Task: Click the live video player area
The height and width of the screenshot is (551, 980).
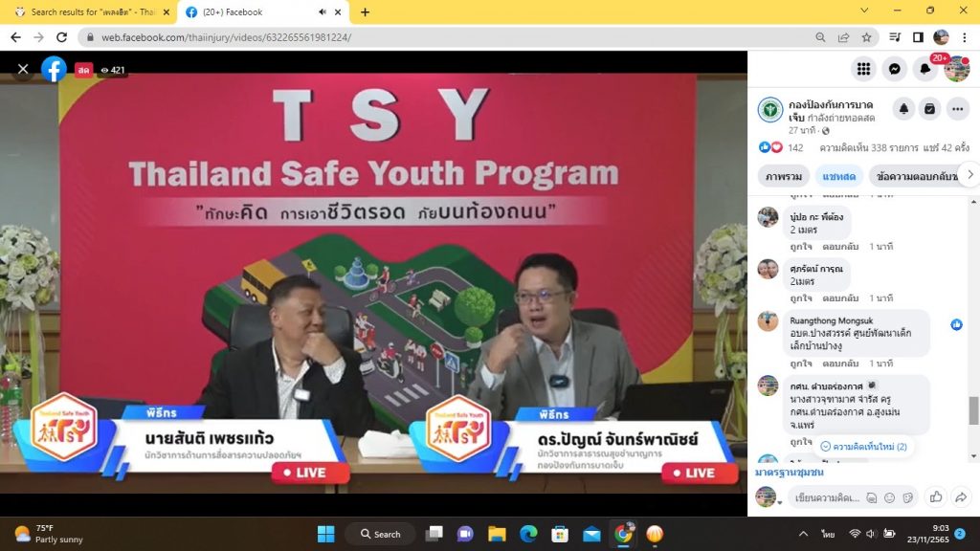Action: 374,283
